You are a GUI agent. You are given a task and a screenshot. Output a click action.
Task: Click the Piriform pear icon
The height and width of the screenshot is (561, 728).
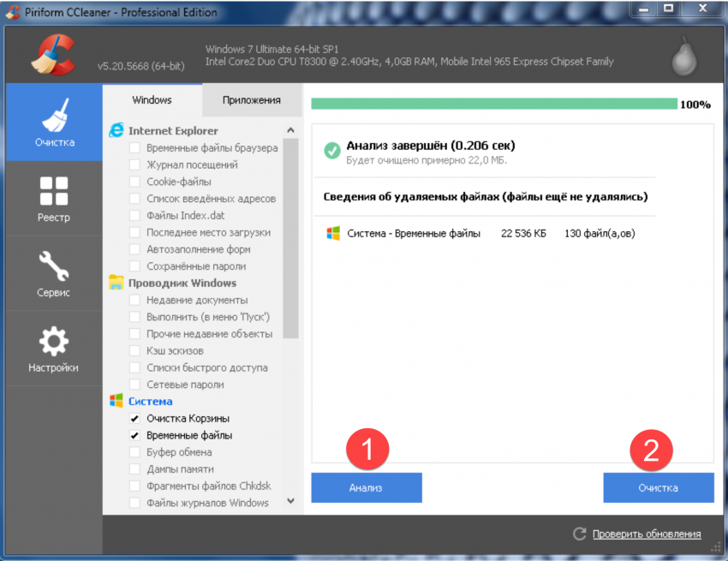click(x=684, y=58)
